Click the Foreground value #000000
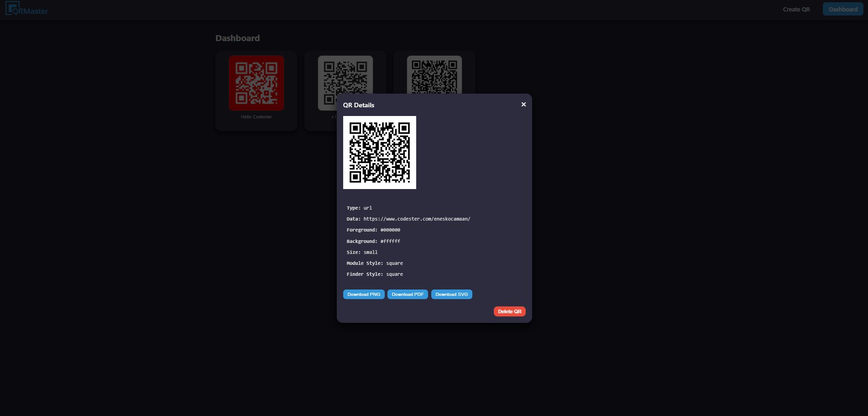The height and width of the screenshot is (416, 868). [x=390, y=230]
